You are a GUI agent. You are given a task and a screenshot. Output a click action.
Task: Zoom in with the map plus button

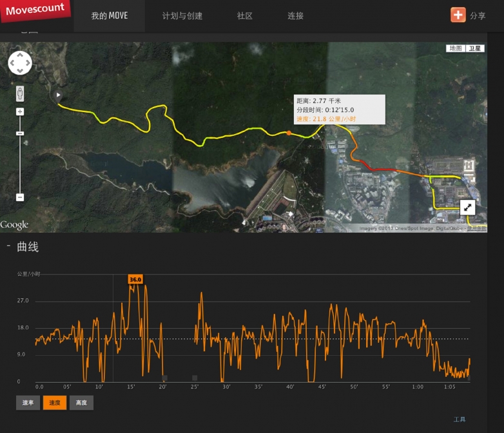20,112
